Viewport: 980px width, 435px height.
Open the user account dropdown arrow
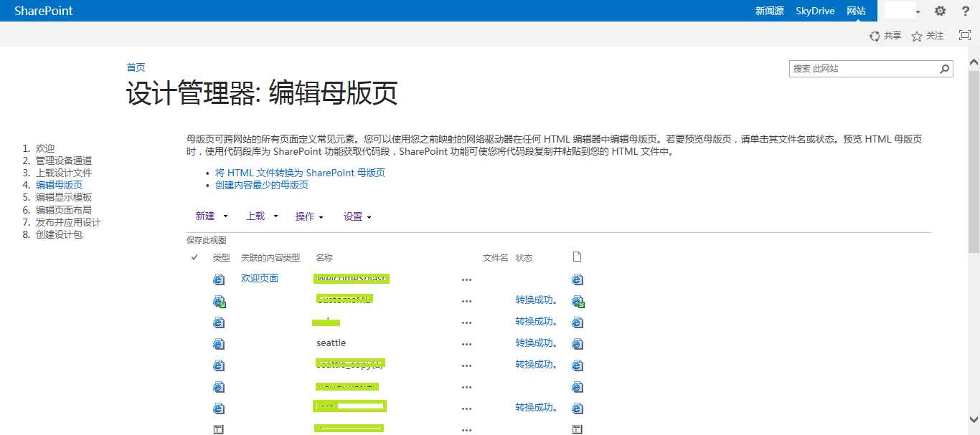pyautogui.click(x=918, y=12)
